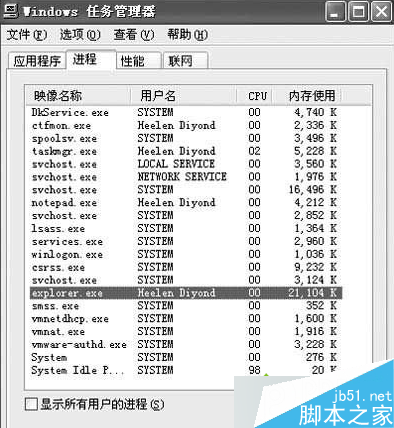Click the 276 K memory value
This screenshot has width=394, height=428.
[x=321, y=357]
